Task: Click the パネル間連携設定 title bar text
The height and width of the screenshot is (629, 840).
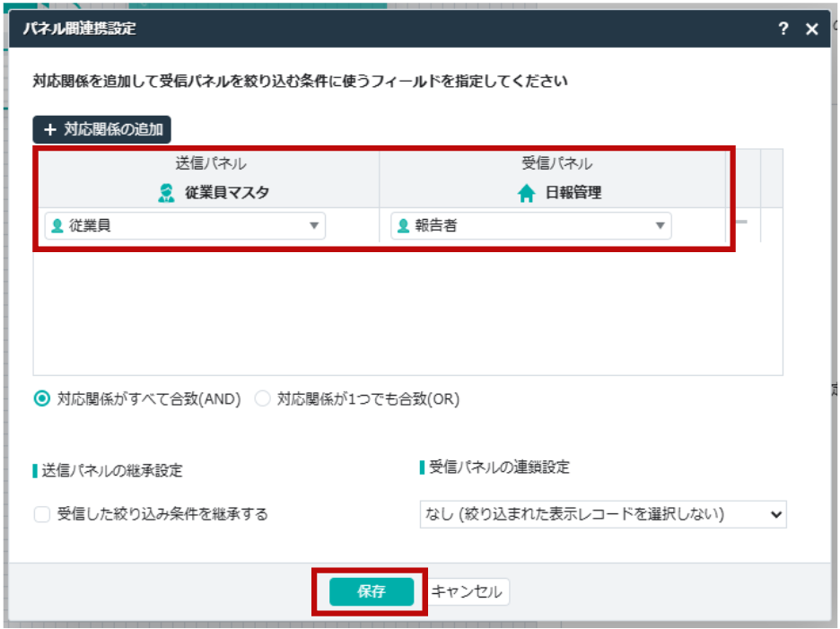Action: pyautogui.click(x=80, y=29)
